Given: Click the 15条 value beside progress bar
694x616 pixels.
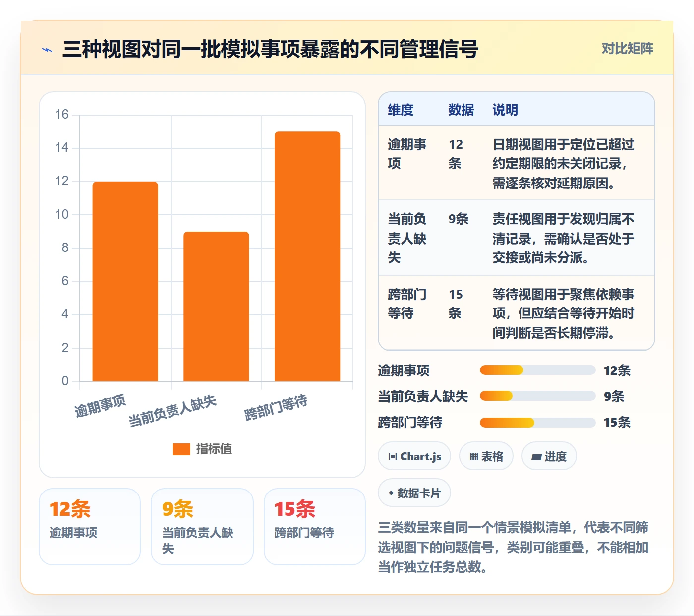Looking at the screenshot, I should pyautogui.click(x=617, y=422).
